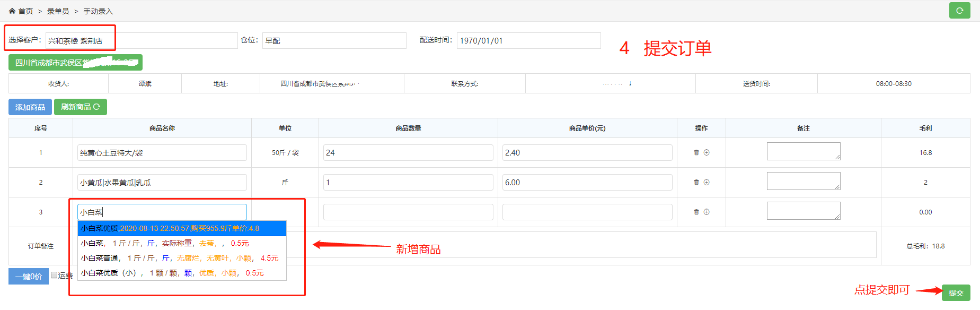
Task: Open 手动录入 breadcrumb item
Action: (x=98, y=11)
